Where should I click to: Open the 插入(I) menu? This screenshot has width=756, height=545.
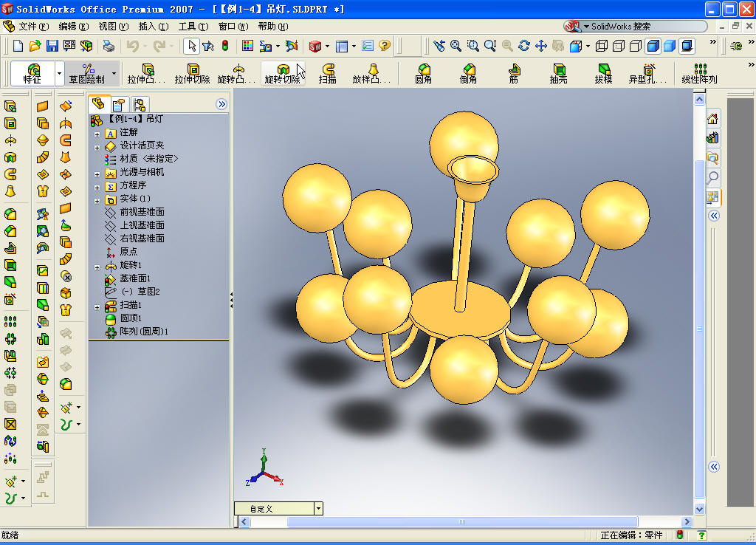coord(154,27)
